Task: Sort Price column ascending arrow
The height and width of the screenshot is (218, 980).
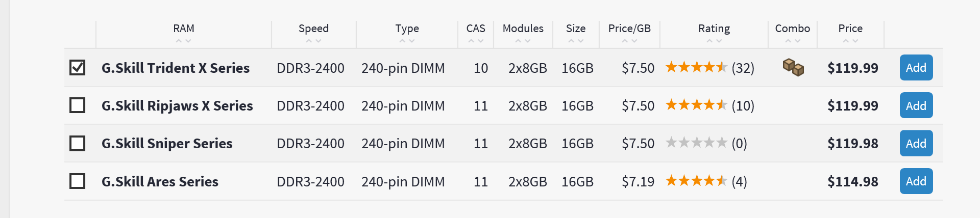Action: (x=846, y=41)
